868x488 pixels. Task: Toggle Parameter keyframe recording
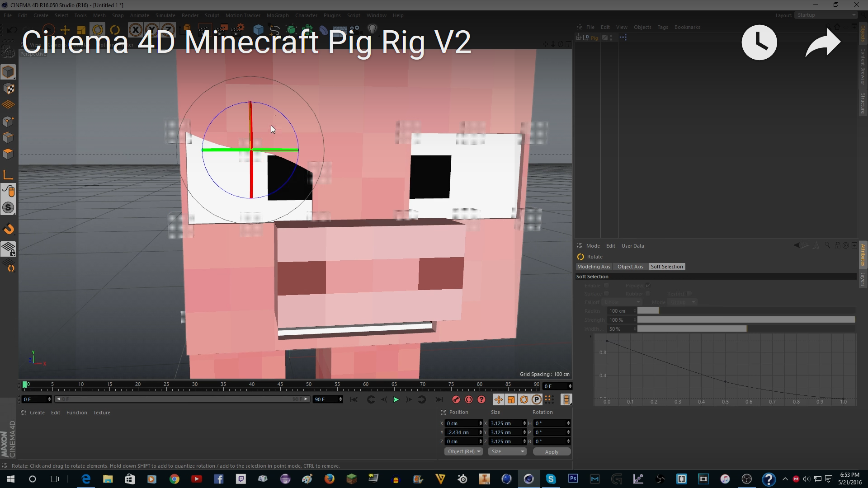(536, 399)
